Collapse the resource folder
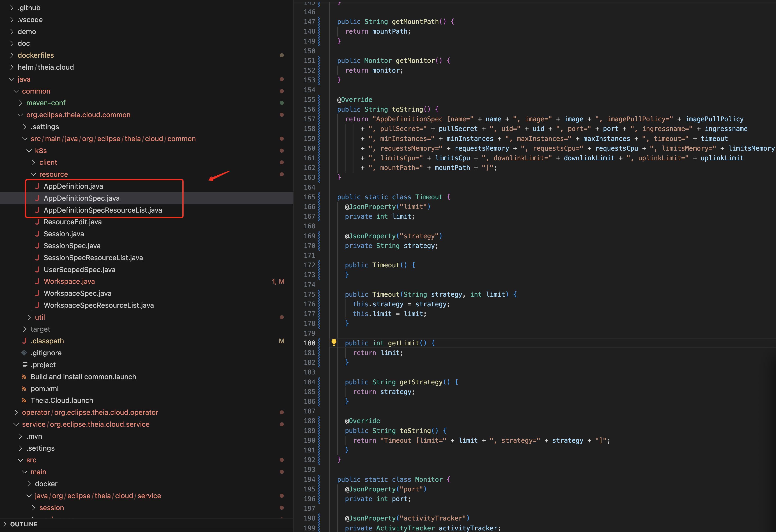The width and height of the screenshot is (776, 532). coord(33,174)
